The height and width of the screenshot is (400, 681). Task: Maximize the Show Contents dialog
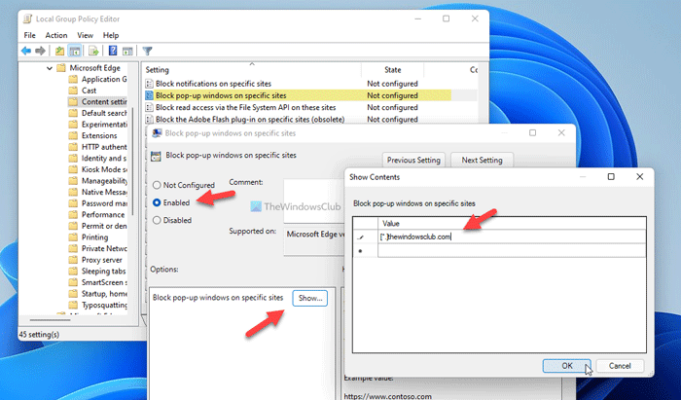pyautogui.click(x=611, y=177)
